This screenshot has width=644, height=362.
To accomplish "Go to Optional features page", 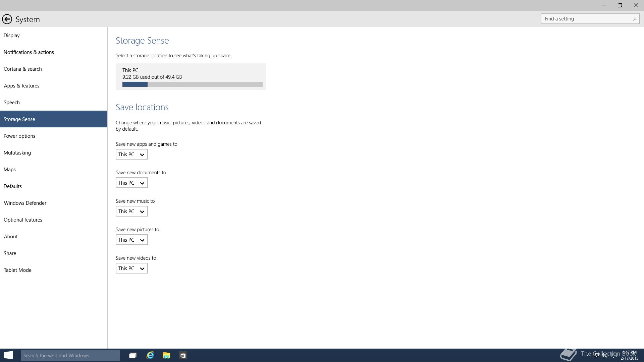I will coord(54,220).
